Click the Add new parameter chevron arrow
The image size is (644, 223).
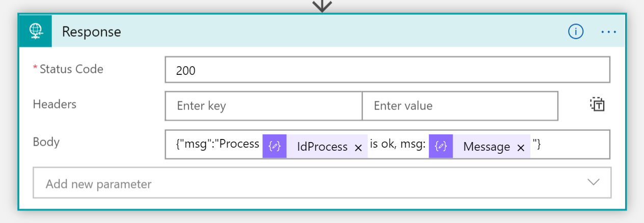pyautogui.click(x=593, y=183)
